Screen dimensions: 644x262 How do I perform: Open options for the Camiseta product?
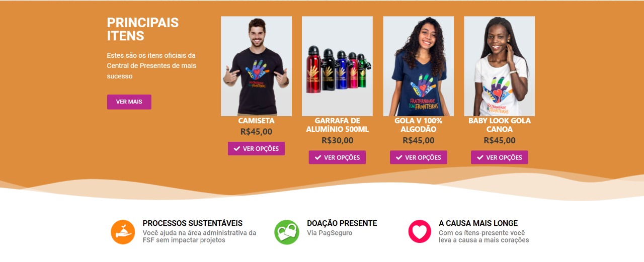point(256,148)
